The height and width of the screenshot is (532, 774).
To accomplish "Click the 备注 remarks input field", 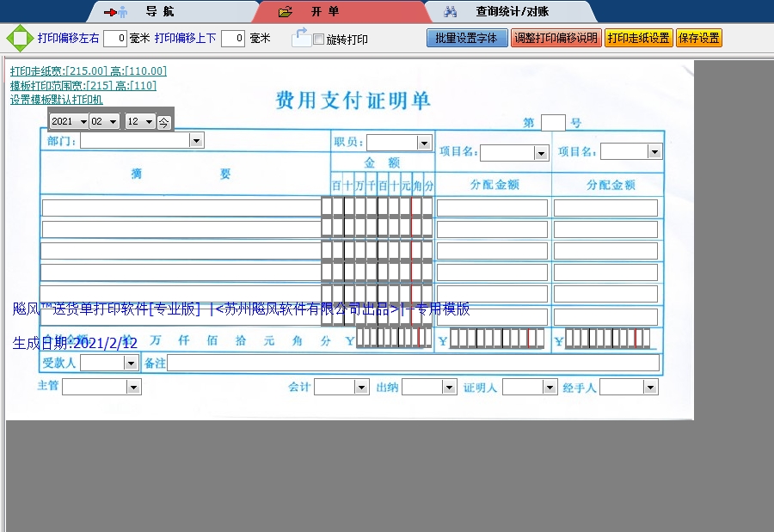I will pos(413,363).
